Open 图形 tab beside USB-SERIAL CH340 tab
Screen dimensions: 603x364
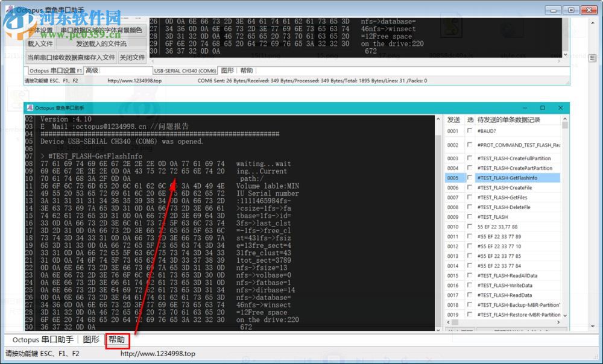pyautogui.click(x=228, y=71)
